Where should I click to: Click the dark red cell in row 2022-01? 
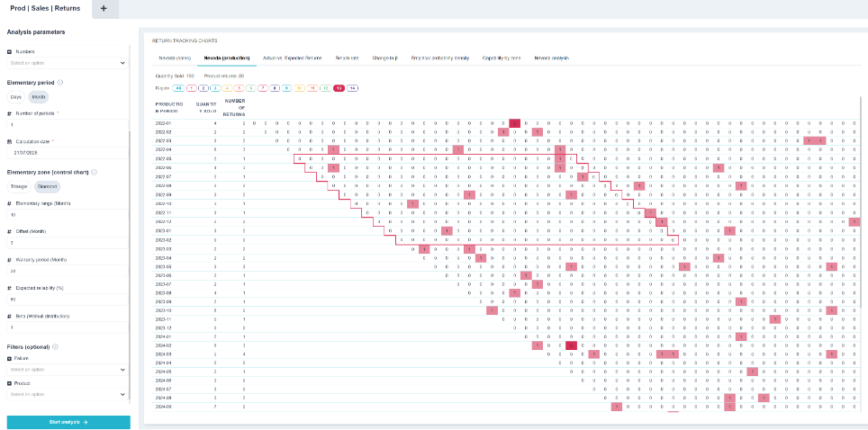point(515,123)
